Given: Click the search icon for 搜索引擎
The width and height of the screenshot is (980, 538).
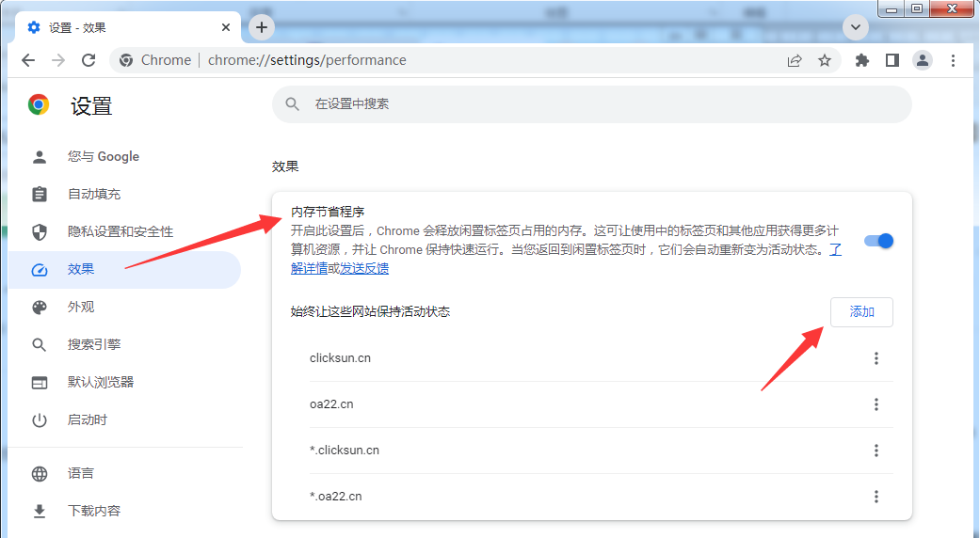Looking at the screenshot, I should (x=40, y=344).
